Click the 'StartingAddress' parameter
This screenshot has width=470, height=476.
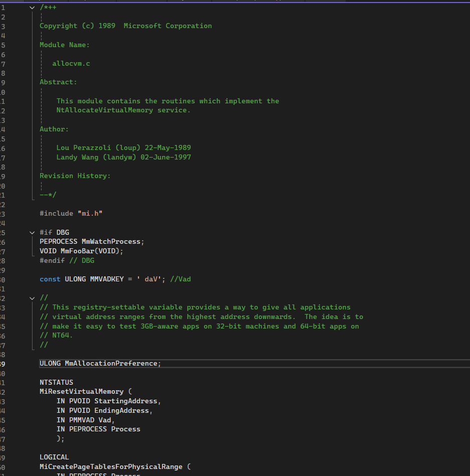click(x=126, y=401)
